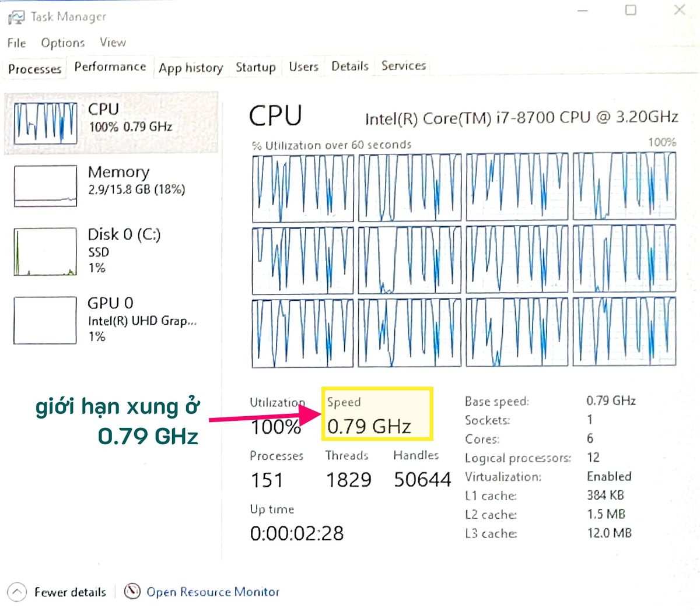Select the CPU mini graph in sidebar
This screenshot has height=615, width=700.
point(45,123)
